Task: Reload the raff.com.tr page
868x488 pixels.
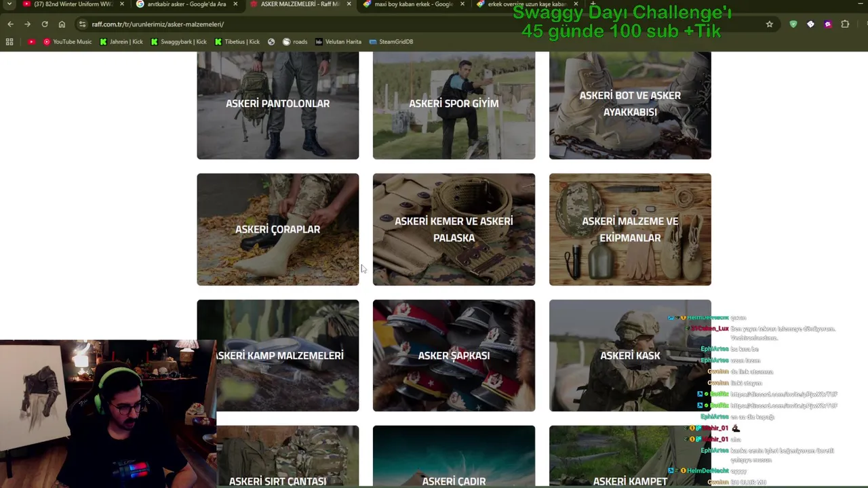Action: click(45, 24)
